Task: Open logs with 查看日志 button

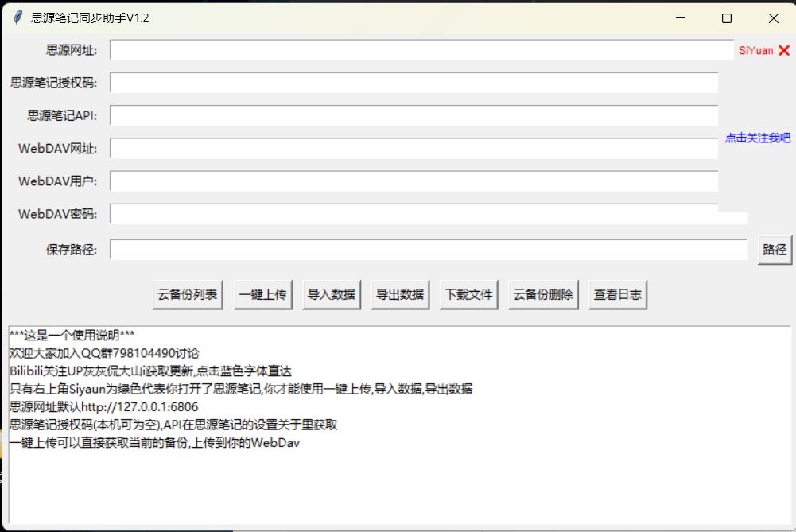Action: [618, 294]
